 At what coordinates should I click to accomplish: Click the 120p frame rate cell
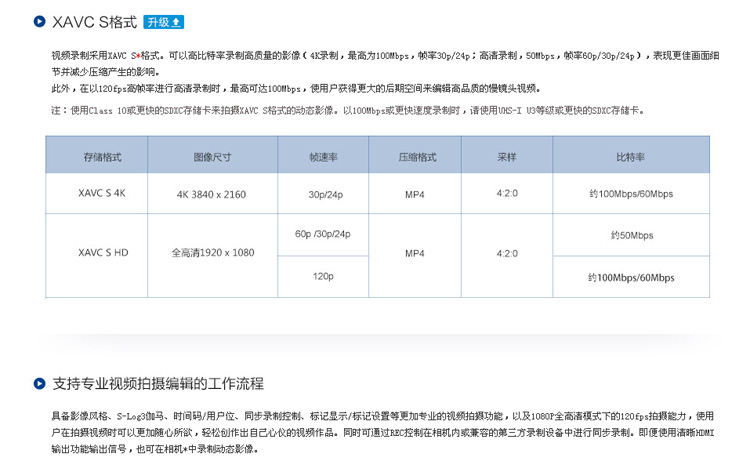(x=323, y=275)
